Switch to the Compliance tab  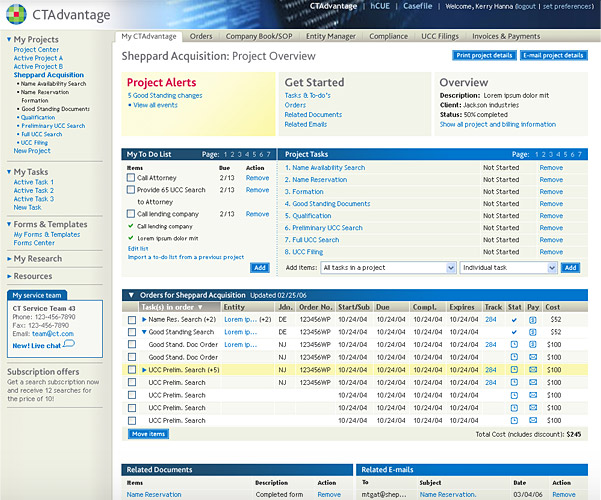click(388, 36)
